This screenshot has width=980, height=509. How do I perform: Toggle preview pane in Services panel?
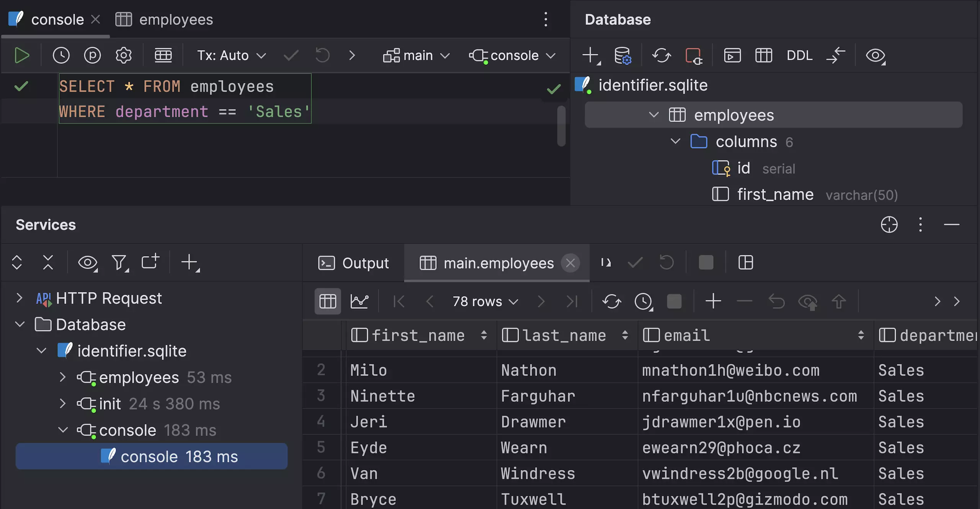[87, 263]
